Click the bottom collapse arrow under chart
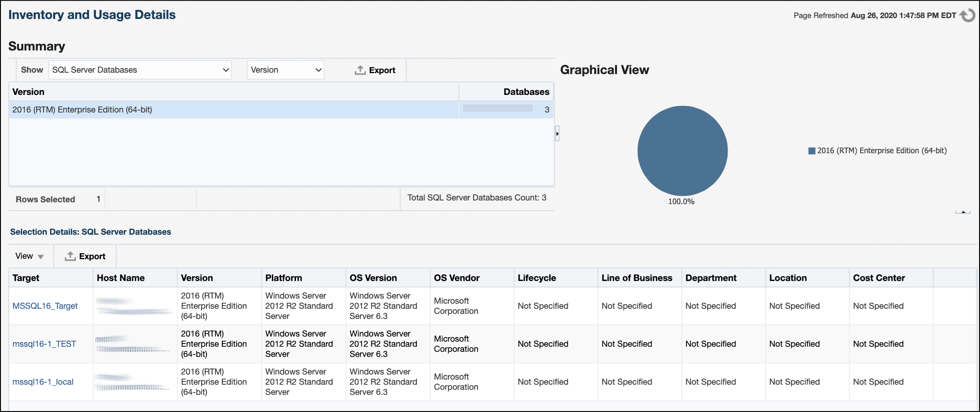Image resolution: width=980 pixels, height=412 pixels. [x=963, y=212]
